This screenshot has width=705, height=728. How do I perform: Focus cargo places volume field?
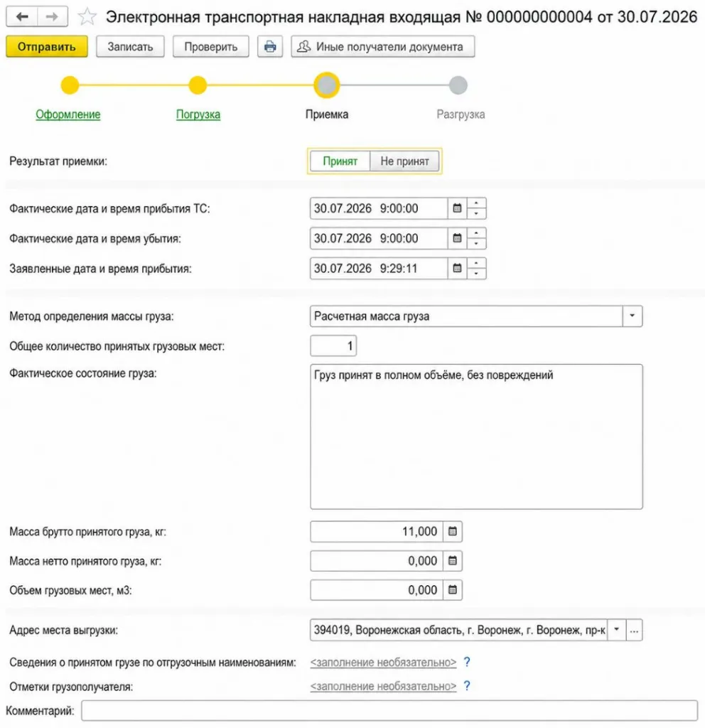click(x=377, y=590)
